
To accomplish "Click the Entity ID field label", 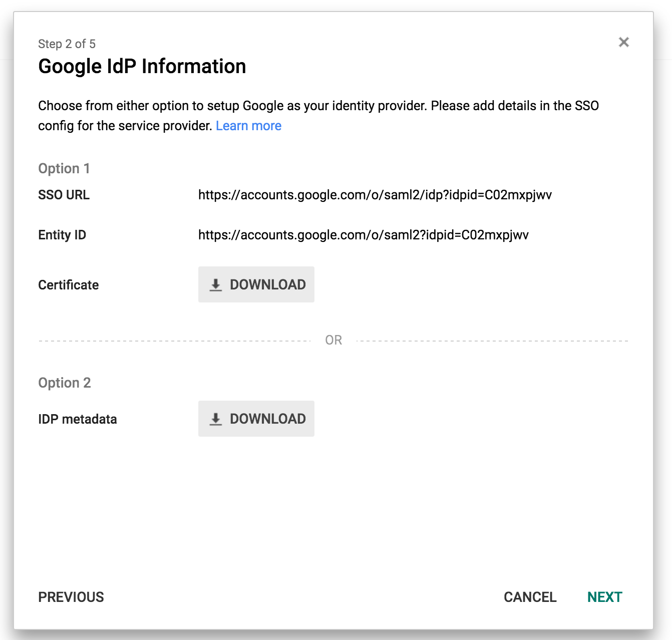I will pyautogui.click(x=62, y=235).
